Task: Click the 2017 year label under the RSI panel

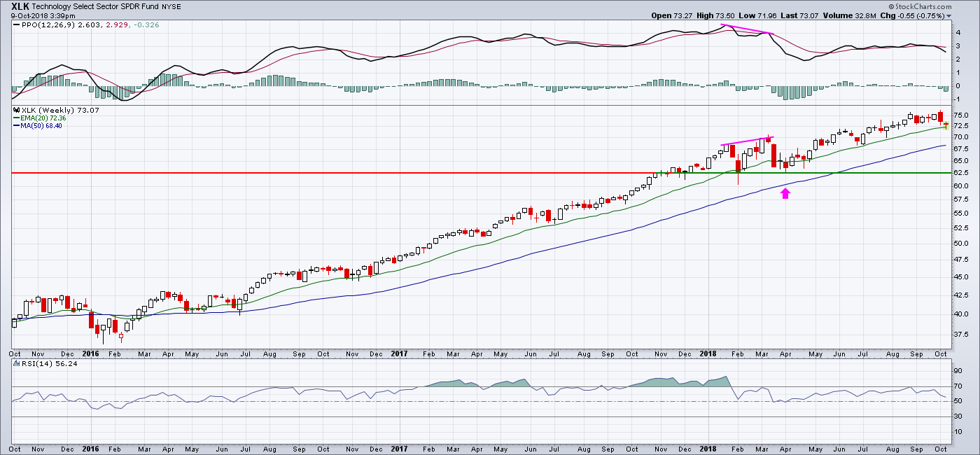Action: (399, 449)
